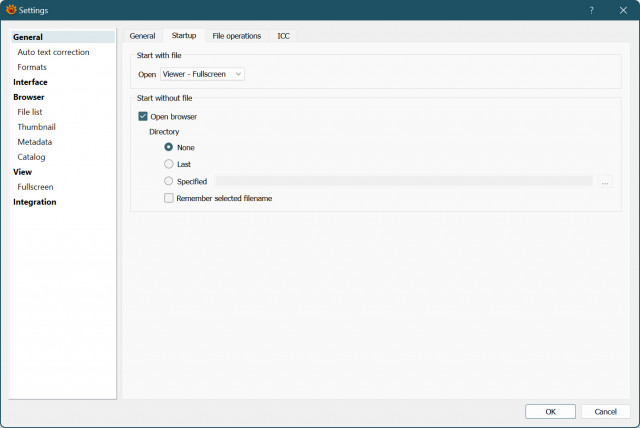Enable Remember selected filename

[x=169, y=198]
